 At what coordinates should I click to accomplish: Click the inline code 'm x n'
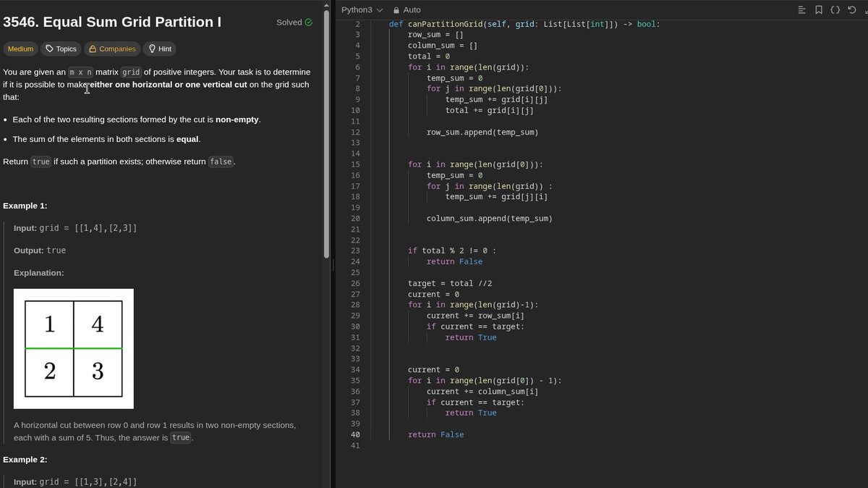click(81, 72)
